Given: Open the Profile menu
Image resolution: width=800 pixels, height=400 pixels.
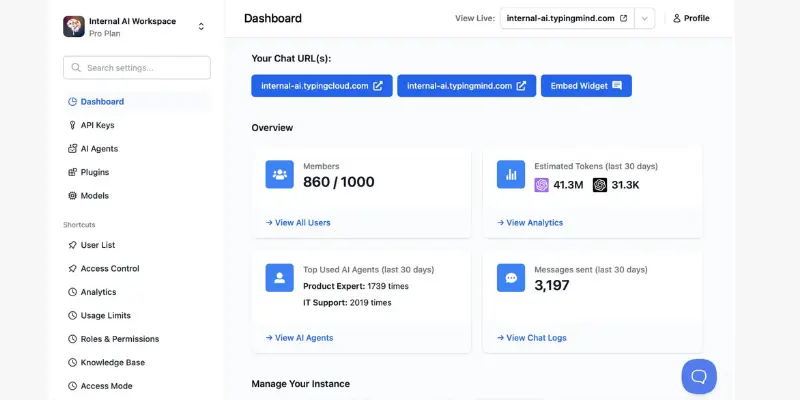Looking at the screenshot, I should point(691,18).
